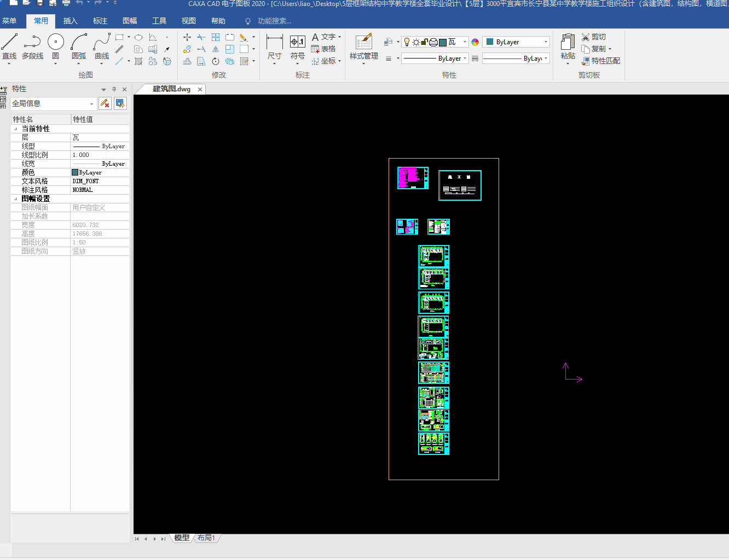Click the 功能搜索 search field
Image resolution: width=729 pixels, height=560 pixels.
[x=274, y=21]
